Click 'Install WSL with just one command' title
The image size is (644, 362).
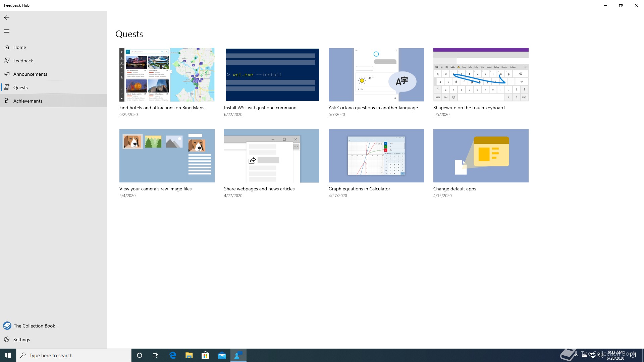coord(260,108)
